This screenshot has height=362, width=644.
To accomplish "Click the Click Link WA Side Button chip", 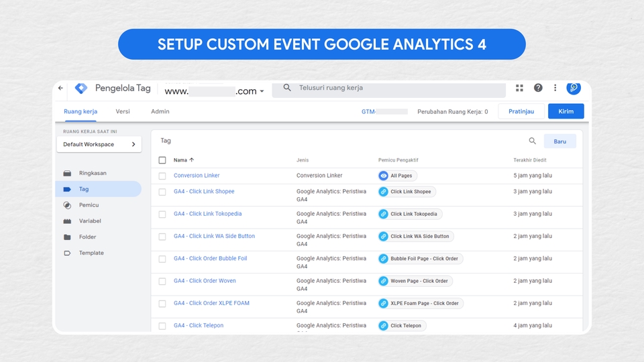I will (416, 237).
